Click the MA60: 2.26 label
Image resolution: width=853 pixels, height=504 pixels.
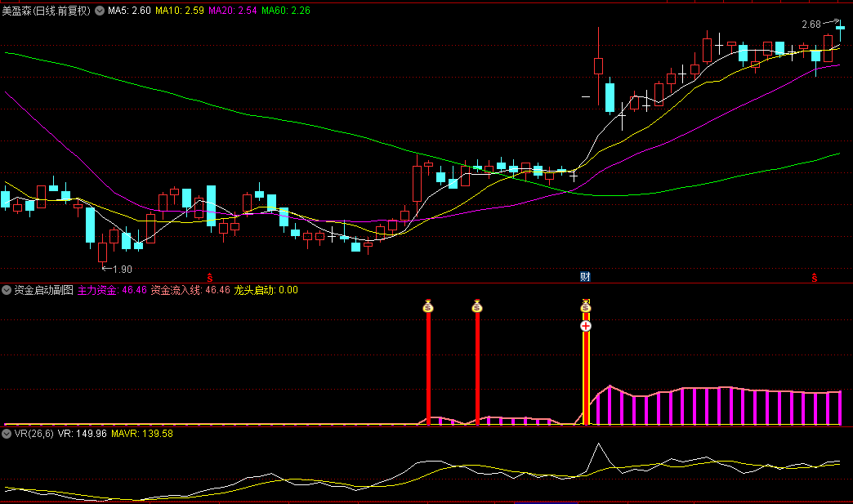click(286, 11)
